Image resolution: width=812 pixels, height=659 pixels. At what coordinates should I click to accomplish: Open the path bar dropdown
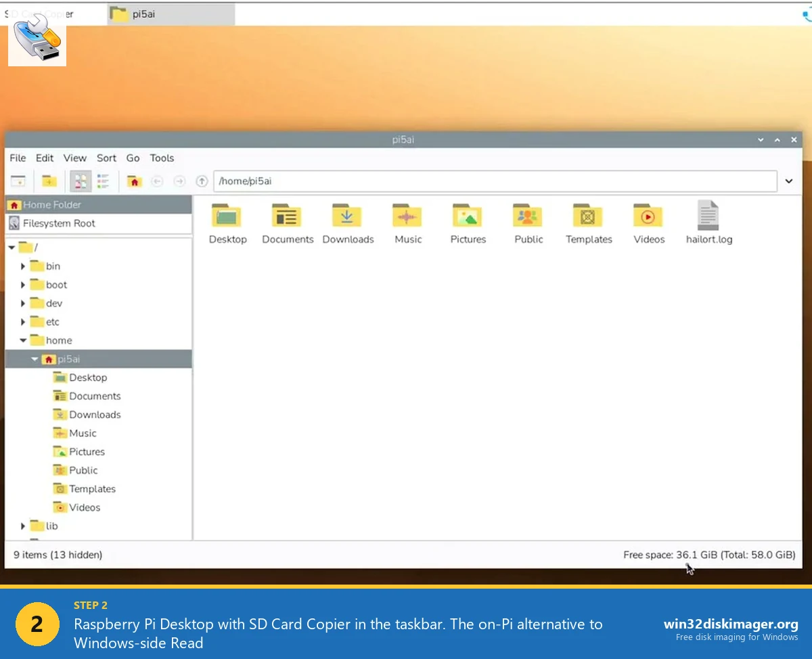(789, 181)
